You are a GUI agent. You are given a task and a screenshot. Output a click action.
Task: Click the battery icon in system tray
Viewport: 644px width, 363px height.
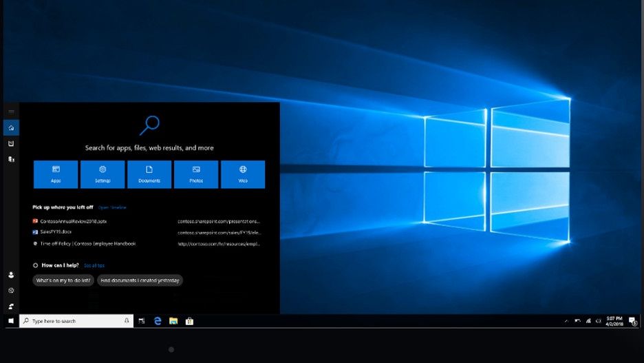[577, 321]
